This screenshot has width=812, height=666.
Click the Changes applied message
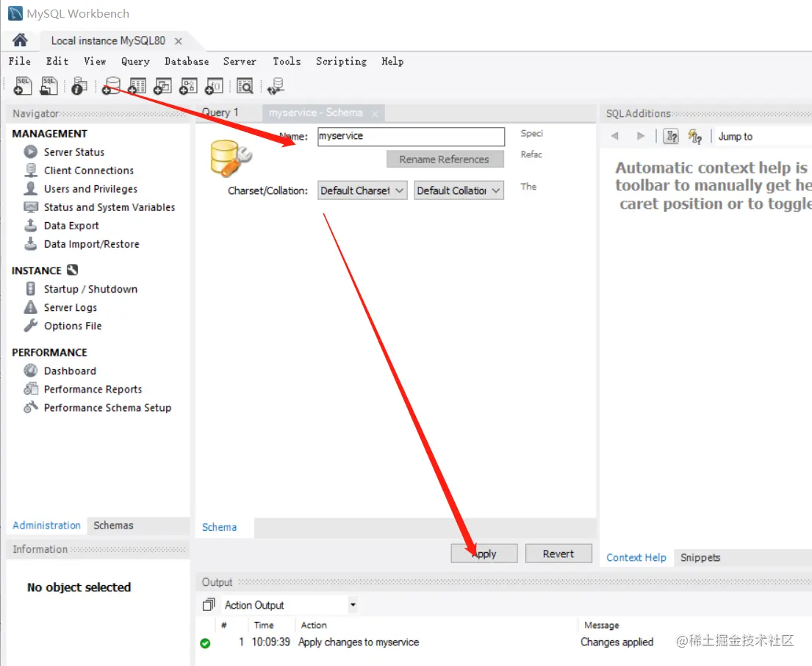(x=617, y=642)
